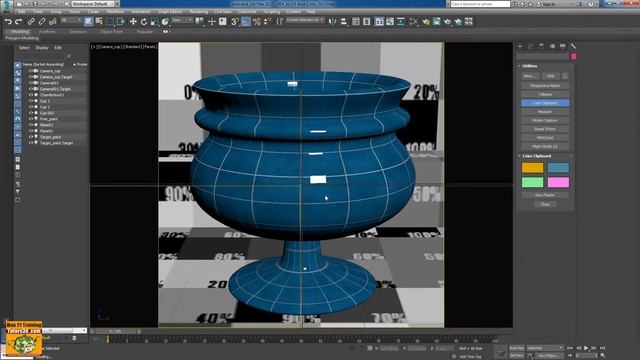Select Plane01 in scene explorer list
The height and width of the screenshot is (360, 640).
click(47, 125)
